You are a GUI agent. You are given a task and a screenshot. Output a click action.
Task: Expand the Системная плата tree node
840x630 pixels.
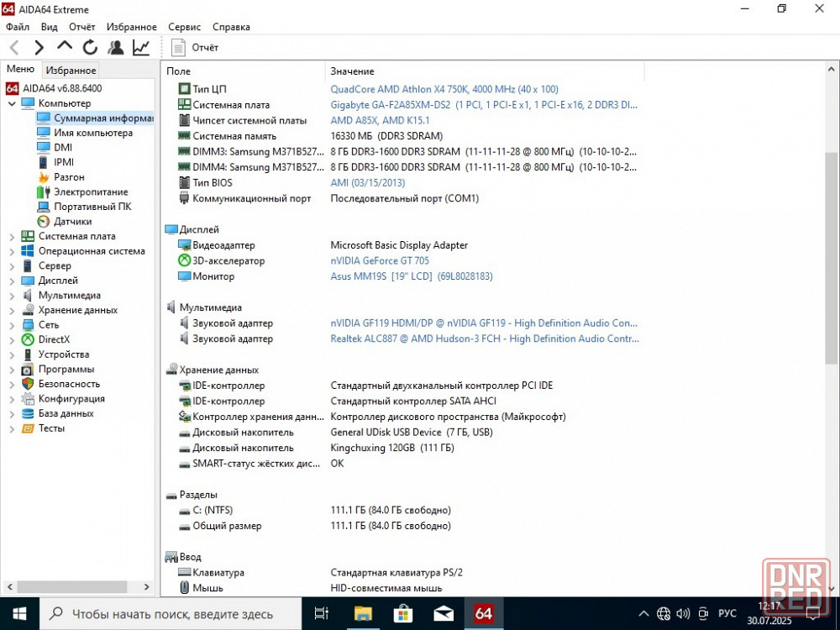[12, 236]
